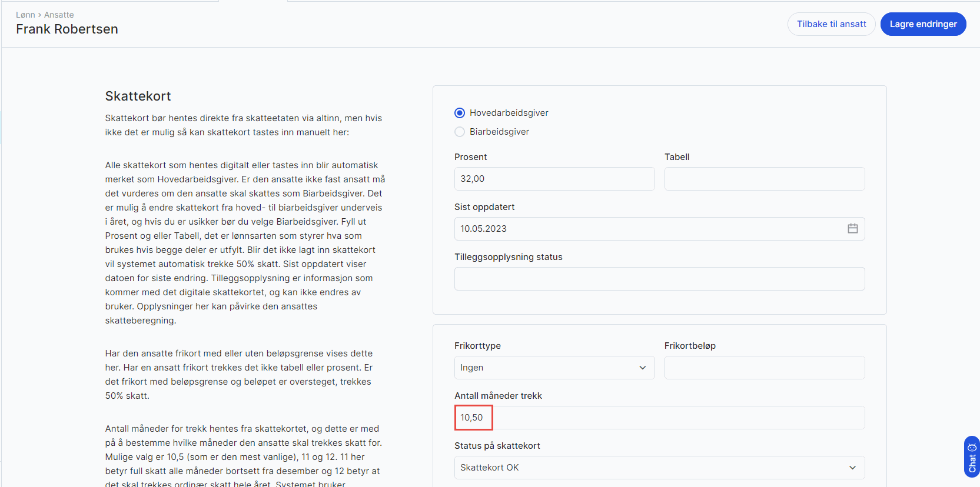
Task: Open the Status på skattekort dropdown
Action: click(659, 468)
